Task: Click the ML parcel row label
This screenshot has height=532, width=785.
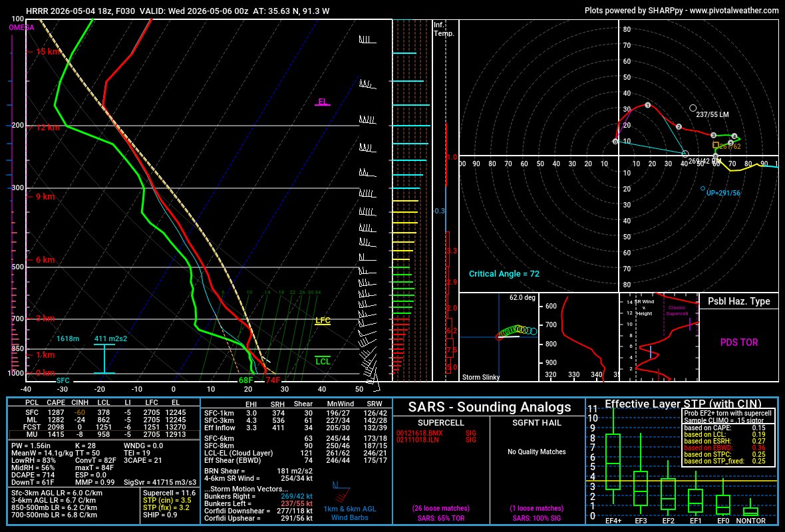Action: (32, 420)
